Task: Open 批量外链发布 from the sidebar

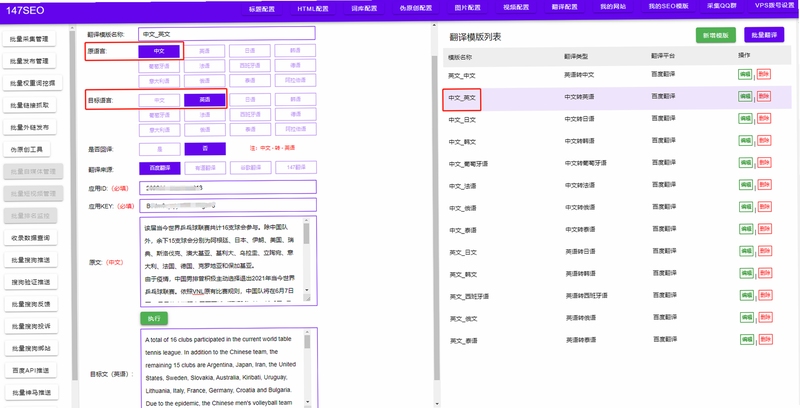Action: pyautogui.click(x=30, y=128)
